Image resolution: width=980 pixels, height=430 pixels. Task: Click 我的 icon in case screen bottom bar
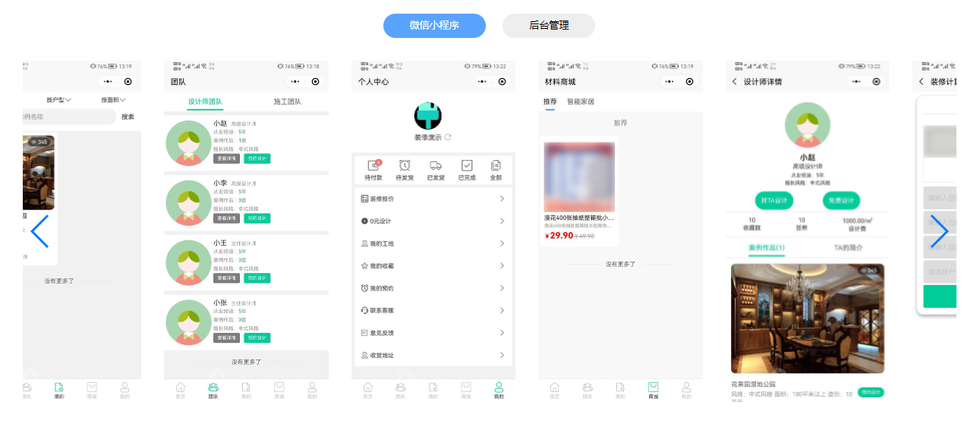pyautogui.click(x=124, y=390)
